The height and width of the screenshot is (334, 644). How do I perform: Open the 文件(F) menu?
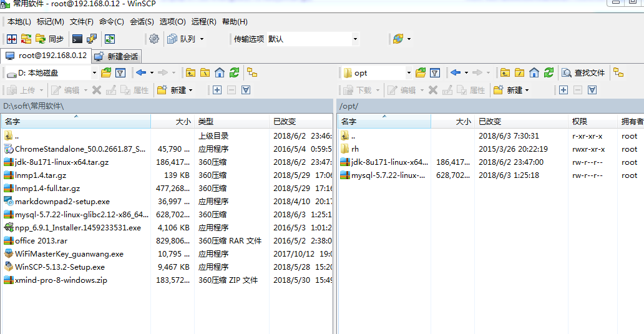pyautogui.click(x=81, y=22)
